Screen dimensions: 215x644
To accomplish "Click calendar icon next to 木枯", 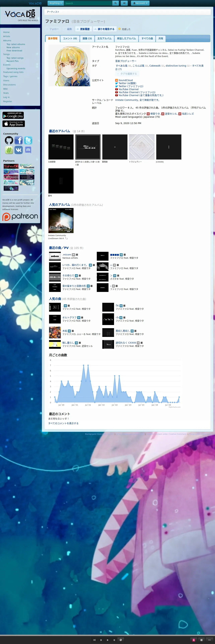I will 73,331.
